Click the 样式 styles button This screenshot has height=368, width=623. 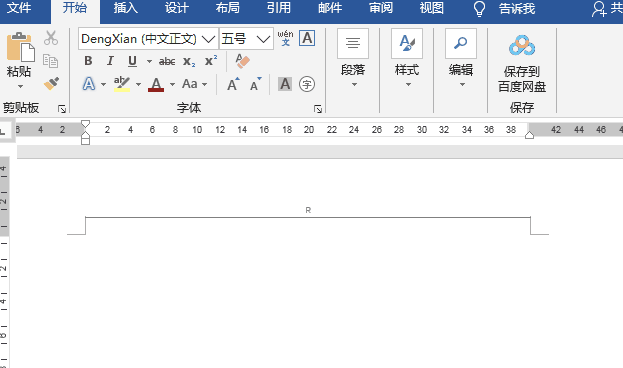(407, 58)
